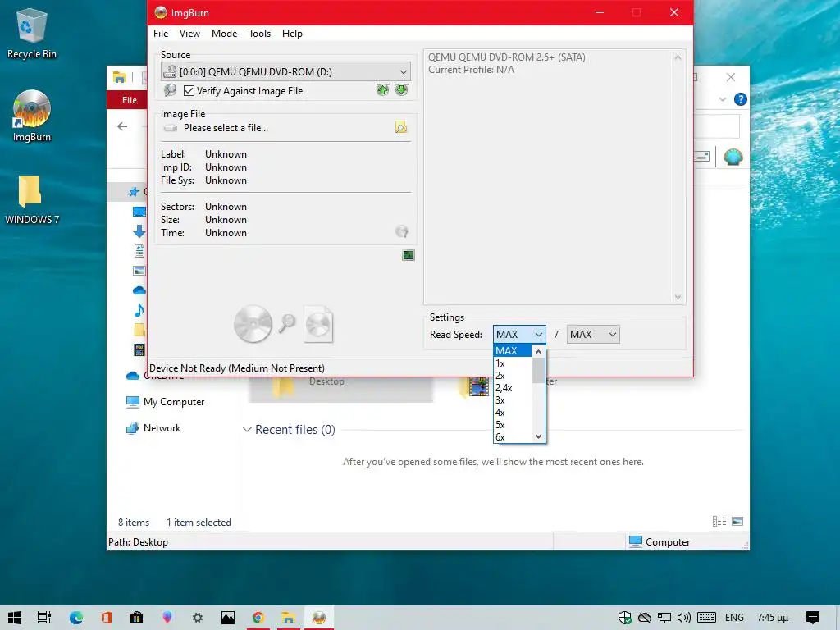This screenshot has height=630, width=840.
Task: Switch Explorer to large icons view
Action: click(737, 521)
